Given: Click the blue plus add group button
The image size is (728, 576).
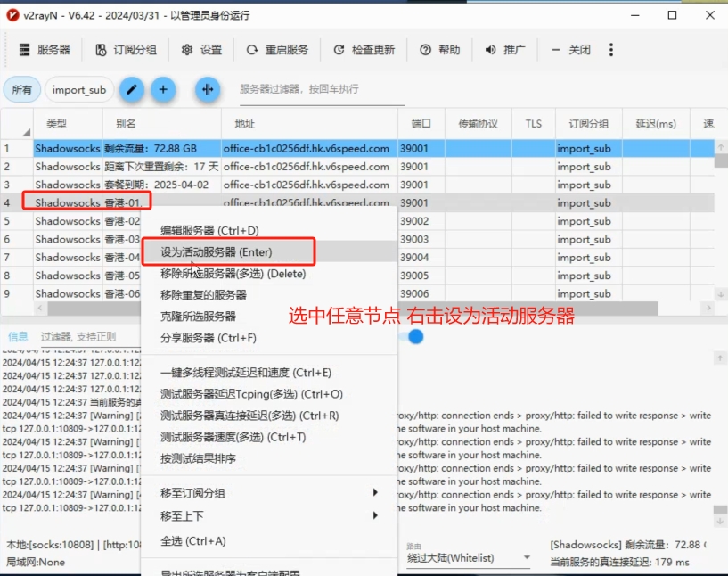Looking at the screenshot, I should [x=162, y=89].
